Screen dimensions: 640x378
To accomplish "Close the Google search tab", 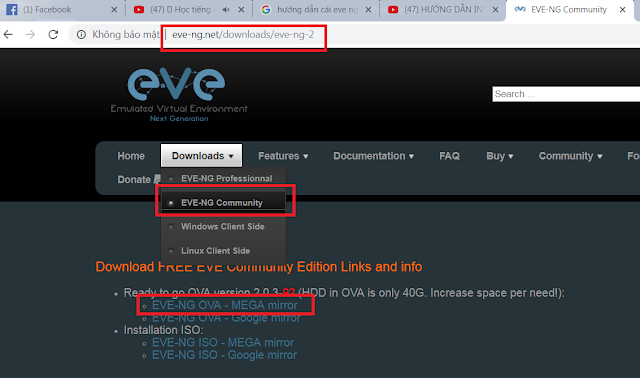I will [x=368, y=10].
